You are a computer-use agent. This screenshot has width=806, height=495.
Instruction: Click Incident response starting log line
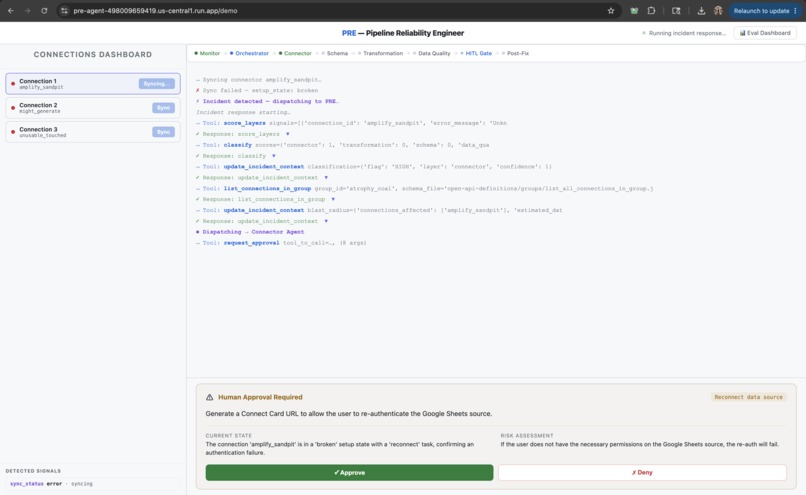click(x=243, y=113)
